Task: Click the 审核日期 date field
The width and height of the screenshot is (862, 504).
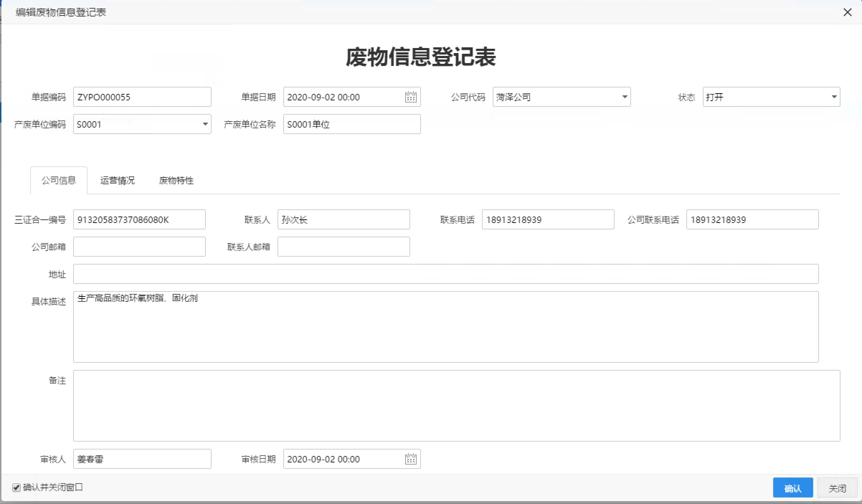Action: (x=352, y=459)
